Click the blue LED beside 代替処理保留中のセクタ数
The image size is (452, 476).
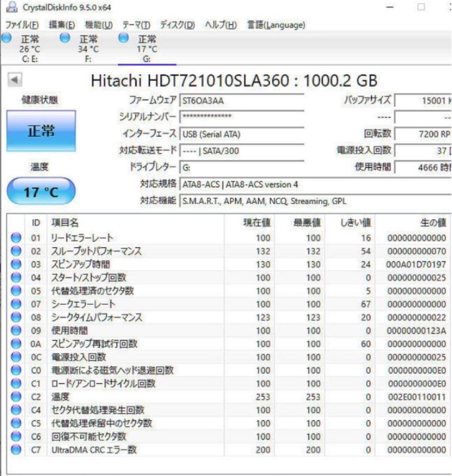coord(16,424)
